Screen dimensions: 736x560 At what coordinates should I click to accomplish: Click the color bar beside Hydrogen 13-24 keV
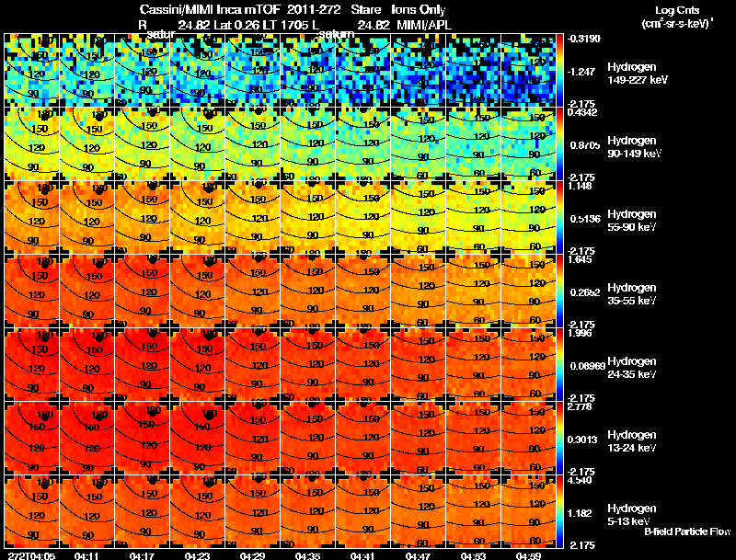pos(560,438)
